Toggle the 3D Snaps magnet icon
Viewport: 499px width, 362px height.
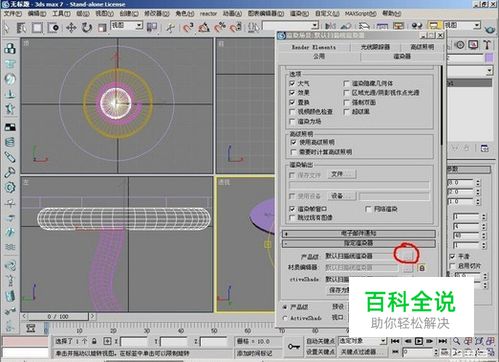pyautogui.click(x=188, y=27)
